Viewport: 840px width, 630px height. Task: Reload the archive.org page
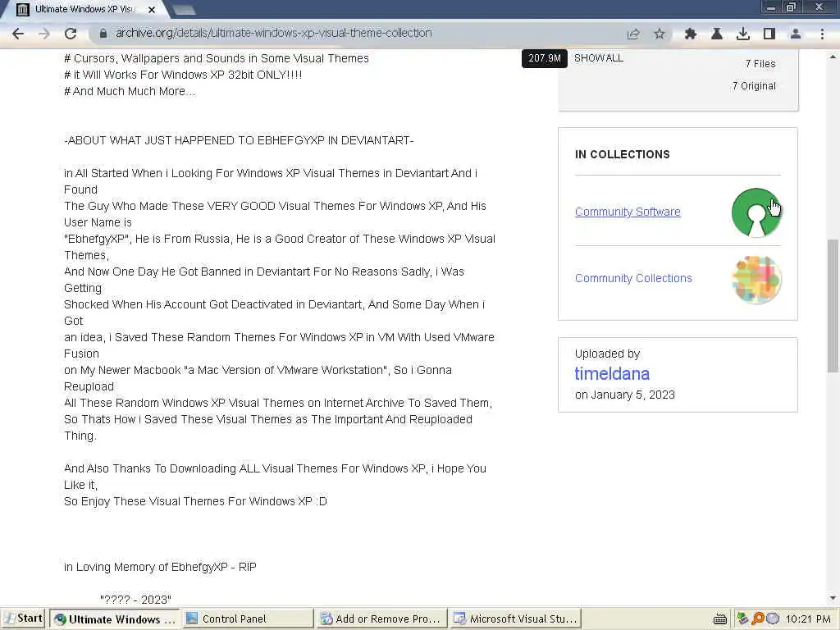(71, 34)
